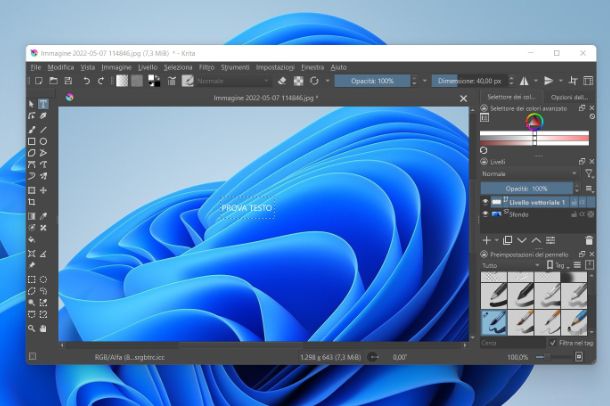Open the File menu
This screenshot has height=406, width=610.
pyautogui.click(x=36, y=67)
